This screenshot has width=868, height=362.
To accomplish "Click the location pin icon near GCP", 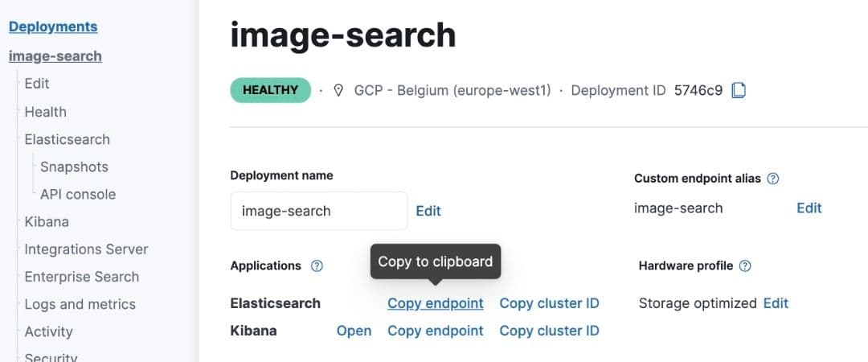I will (x=338, y=91).
